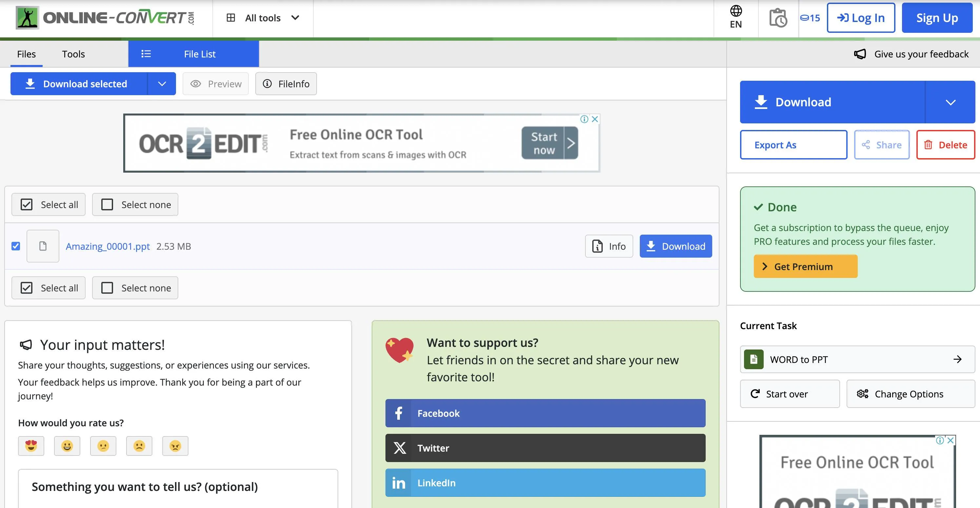The height and width of the screenshot is (508, 980).
Task: Open the language globe selector
Action: point(736,17)
